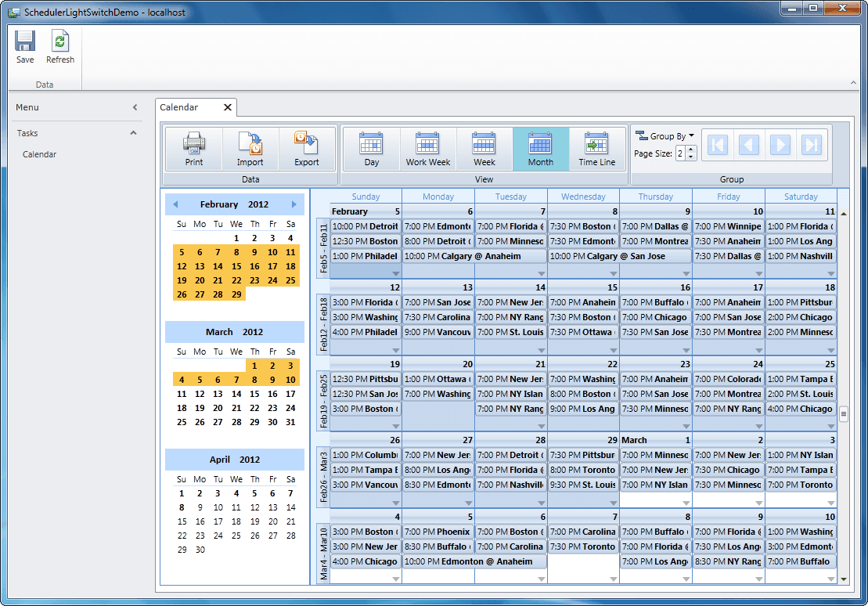Go to previous group page
The height and width of the screenshot is (606, 868).
click(x=749, y=145)
